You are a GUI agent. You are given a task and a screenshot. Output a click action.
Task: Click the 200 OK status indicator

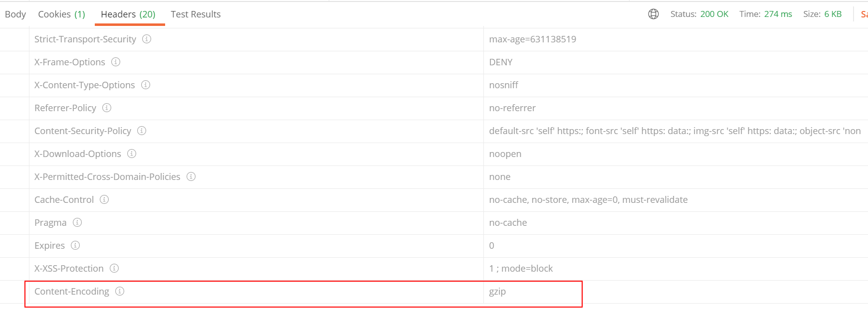[714, 14]
